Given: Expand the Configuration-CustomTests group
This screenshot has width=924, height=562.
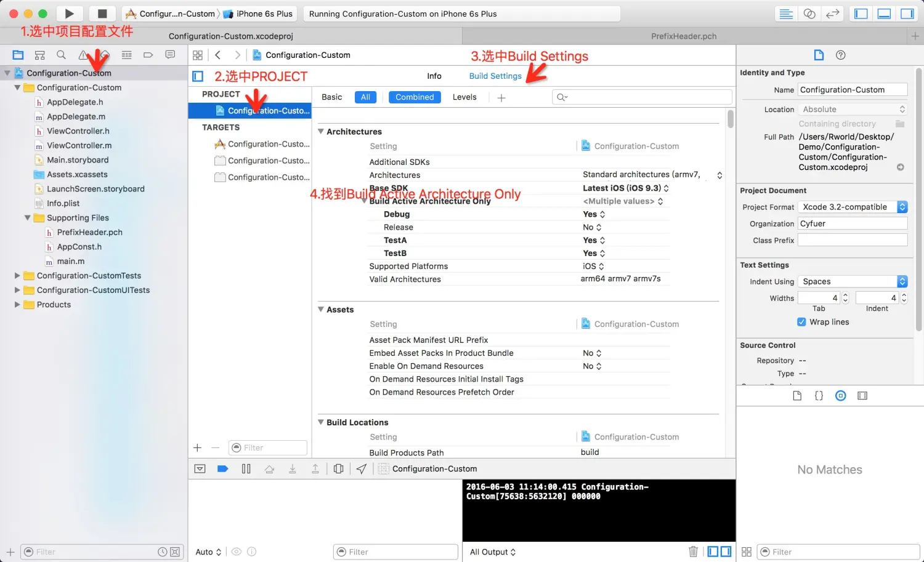Looking at the screenshot, I should 17,276.
